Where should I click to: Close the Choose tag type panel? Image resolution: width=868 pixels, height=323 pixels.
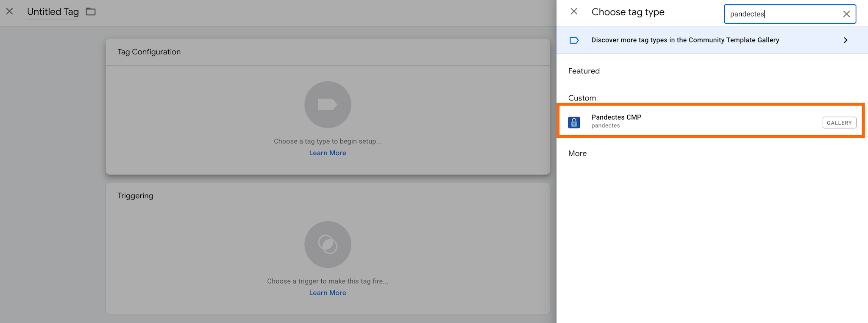pos(574,11)
